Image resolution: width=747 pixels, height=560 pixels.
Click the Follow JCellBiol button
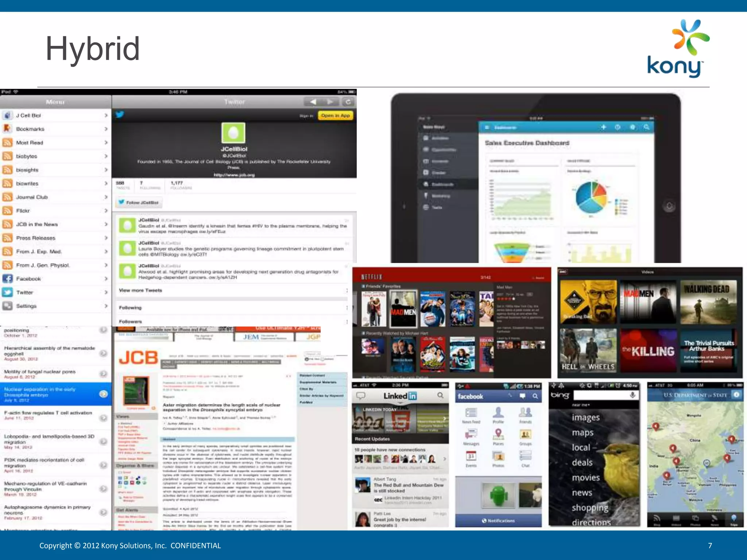point(139,202)
